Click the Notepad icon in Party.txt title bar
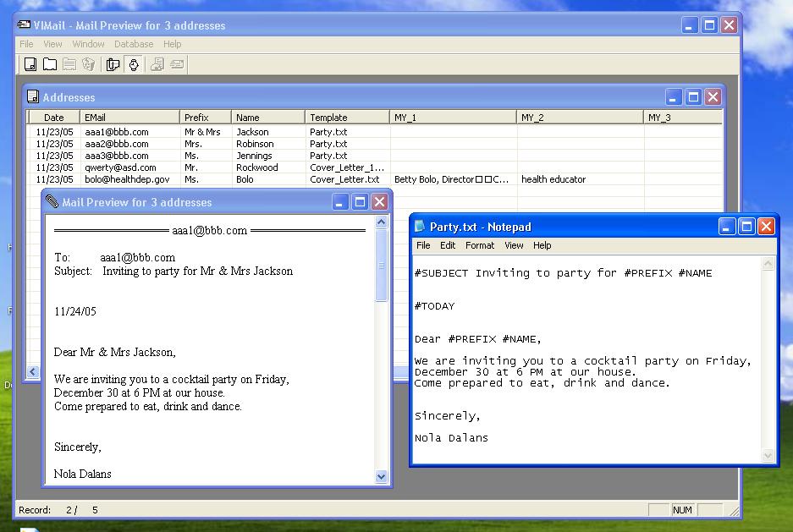 tap(421, 227)
